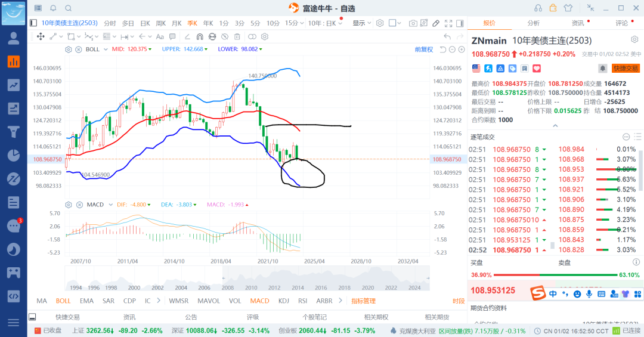Toggle the left panel layout icon

(33, 23)
